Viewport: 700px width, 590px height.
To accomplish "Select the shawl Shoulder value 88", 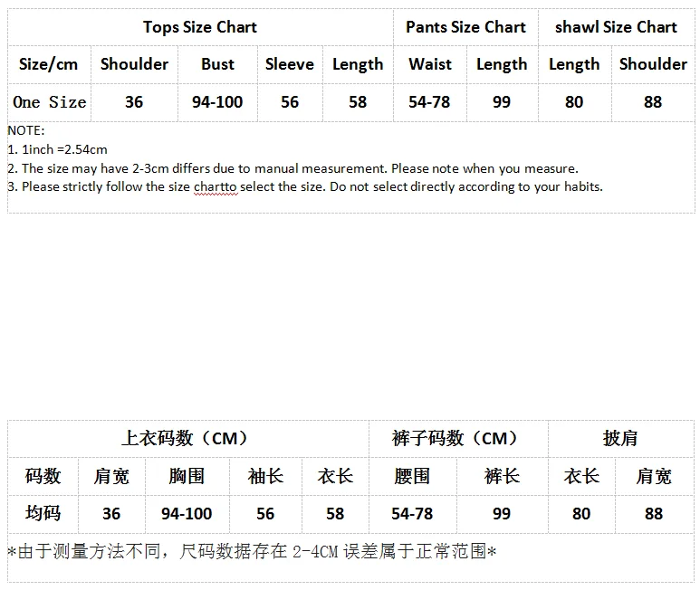I will pos(653,102).
